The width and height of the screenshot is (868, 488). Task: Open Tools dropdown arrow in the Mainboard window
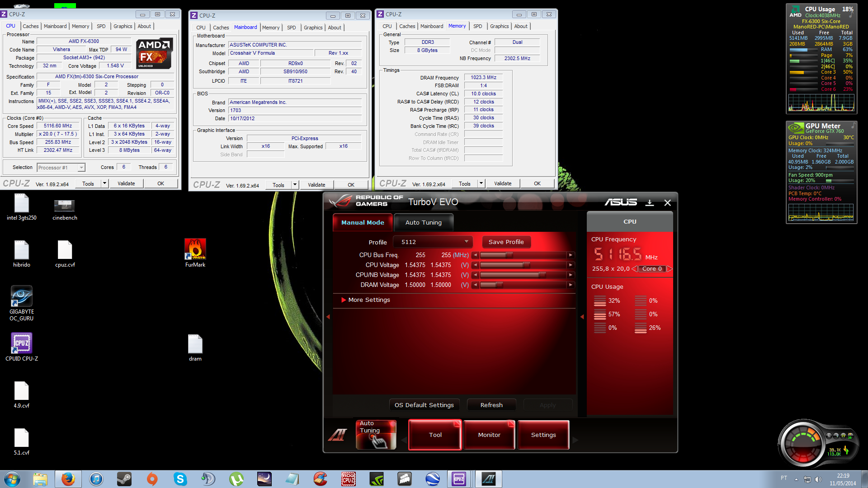pos(295,185)
